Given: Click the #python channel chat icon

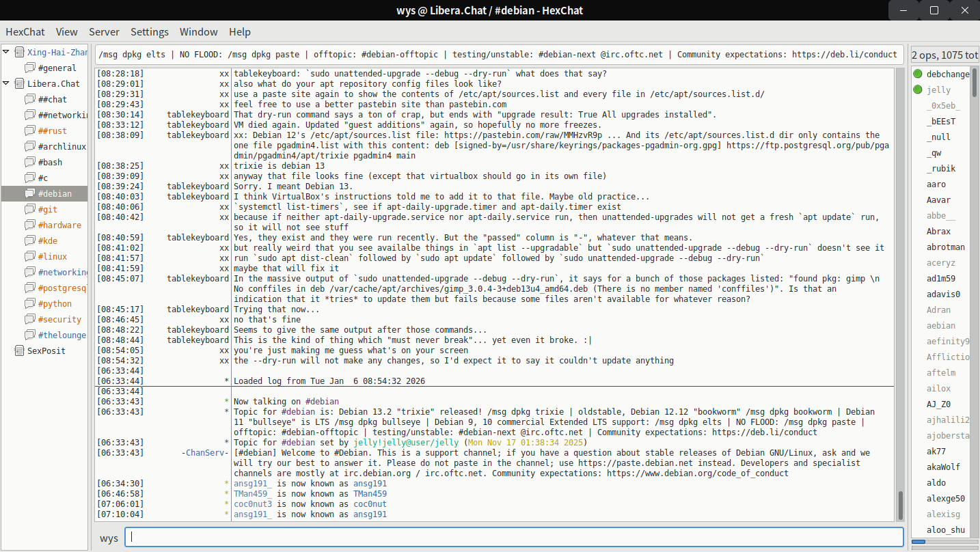Looking at the screenshot, I should pyautogui.click(x=29, y=304).
